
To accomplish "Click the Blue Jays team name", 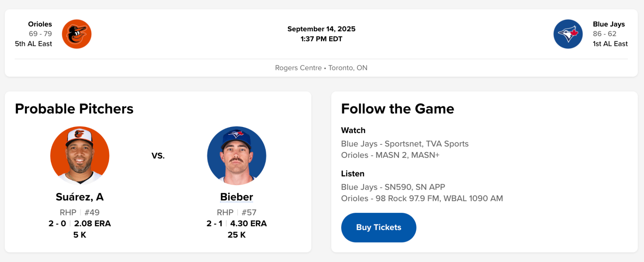I will (609, 24).
